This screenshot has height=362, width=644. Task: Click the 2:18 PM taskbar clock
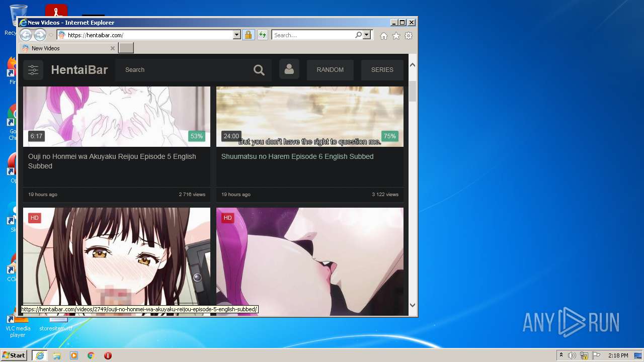click(x=618, y=355)
